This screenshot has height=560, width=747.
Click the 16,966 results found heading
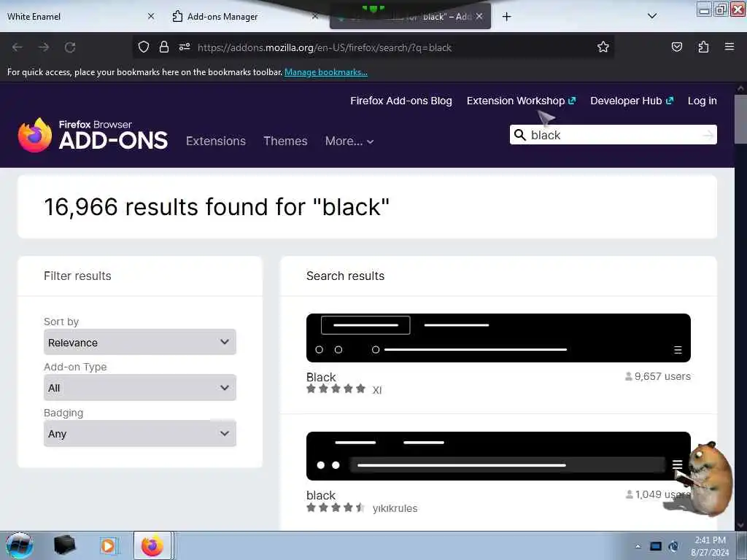coord(217,206)
